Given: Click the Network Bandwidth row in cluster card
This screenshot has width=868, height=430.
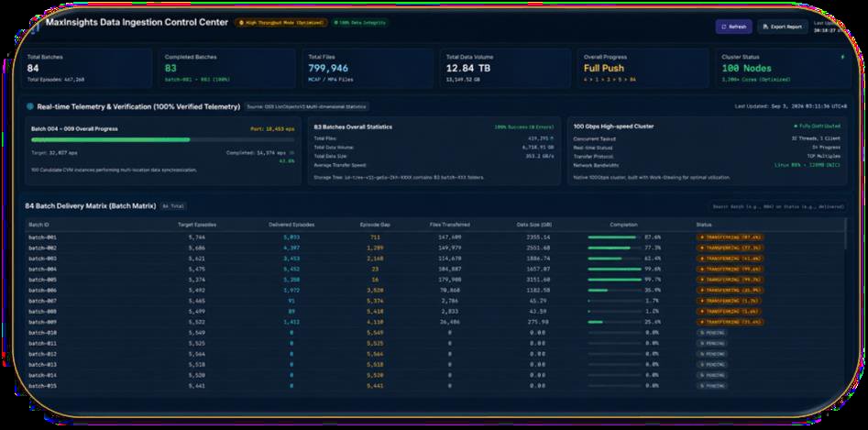Looking at the screenshot, I should pos(707,165).
